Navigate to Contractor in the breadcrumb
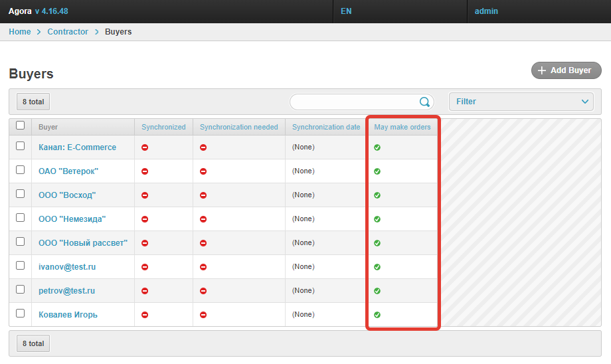The height and width of the screenshot is (364, 611). click(x=68, y=32)
